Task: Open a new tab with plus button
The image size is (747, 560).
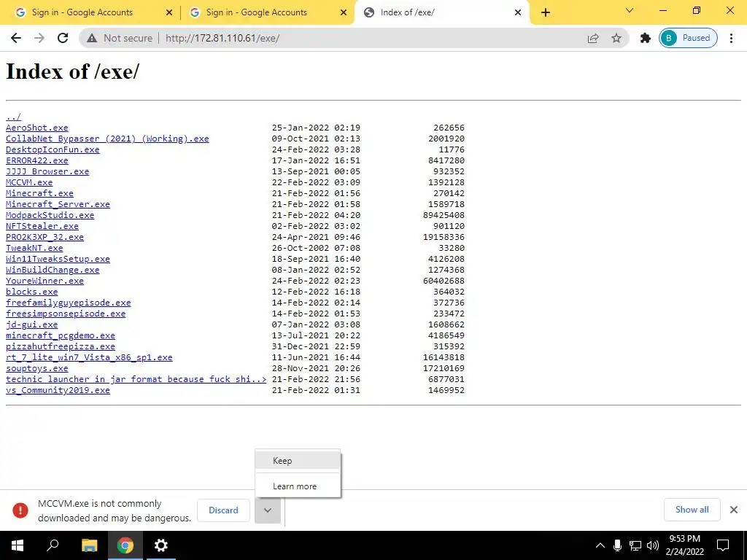Action: click(546, 12)
